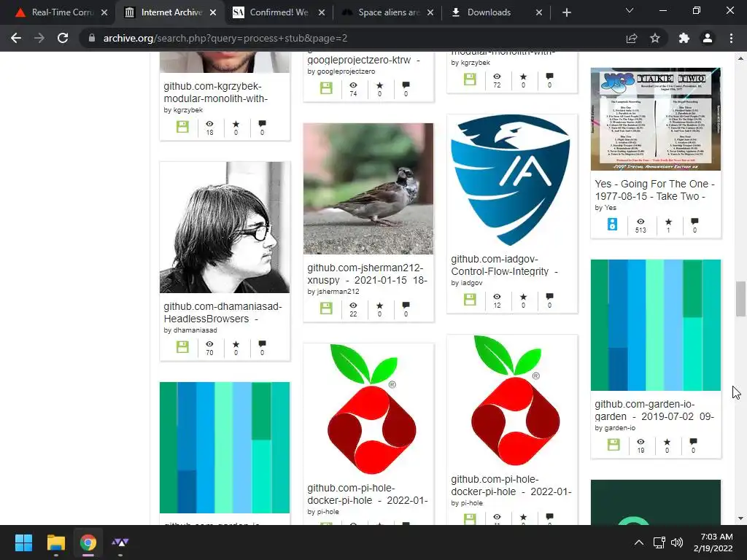Close the Downloads tab
This screenshot has height=560, width=747.
tap(539, 12)
